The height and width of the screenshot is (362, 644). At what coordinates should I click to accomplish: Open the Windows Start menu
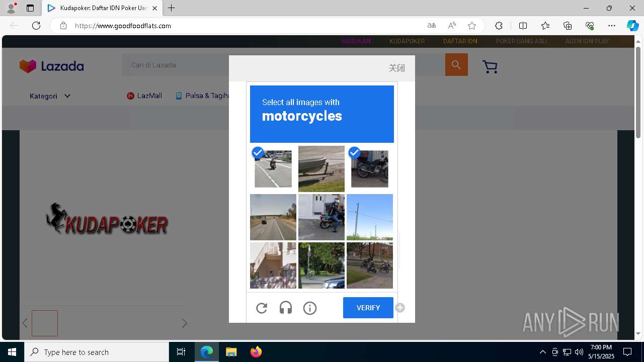(x=12, y=352)
